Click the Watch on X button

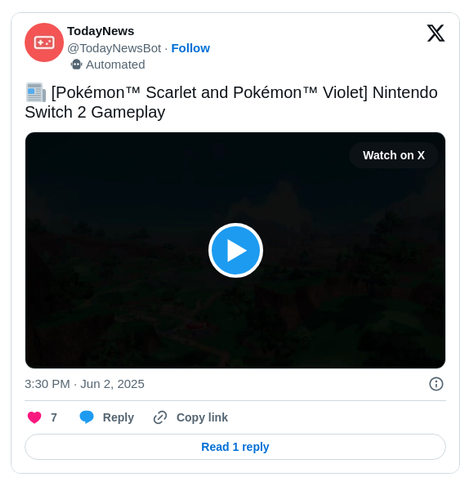(x=394, y=155)
